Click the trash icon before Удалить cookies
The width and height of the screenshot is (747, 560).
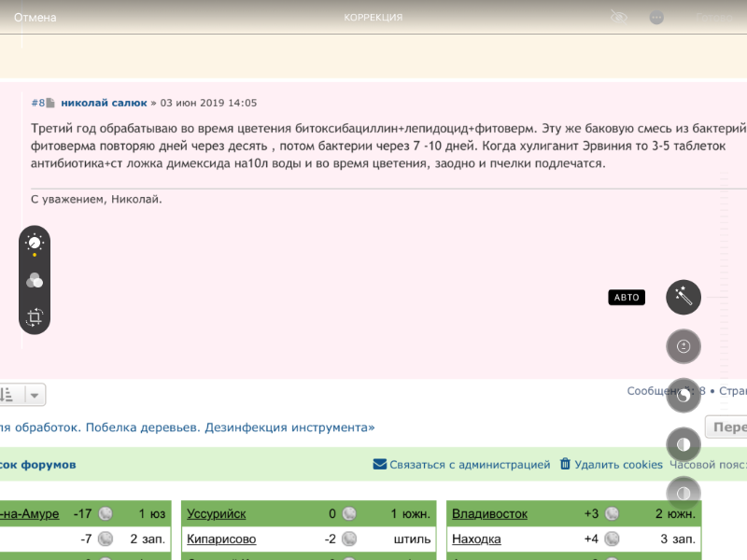(565, 463)
